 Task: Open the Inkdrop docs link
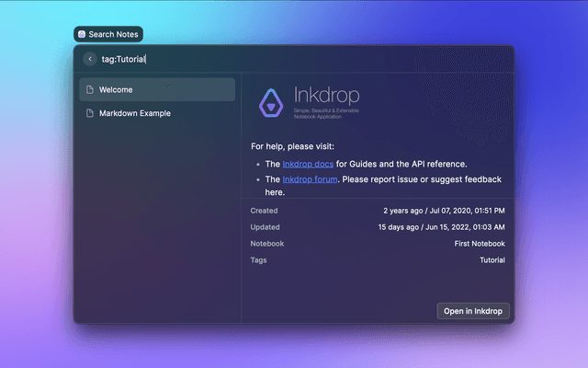pyautogui.click(x=308, y=164)
